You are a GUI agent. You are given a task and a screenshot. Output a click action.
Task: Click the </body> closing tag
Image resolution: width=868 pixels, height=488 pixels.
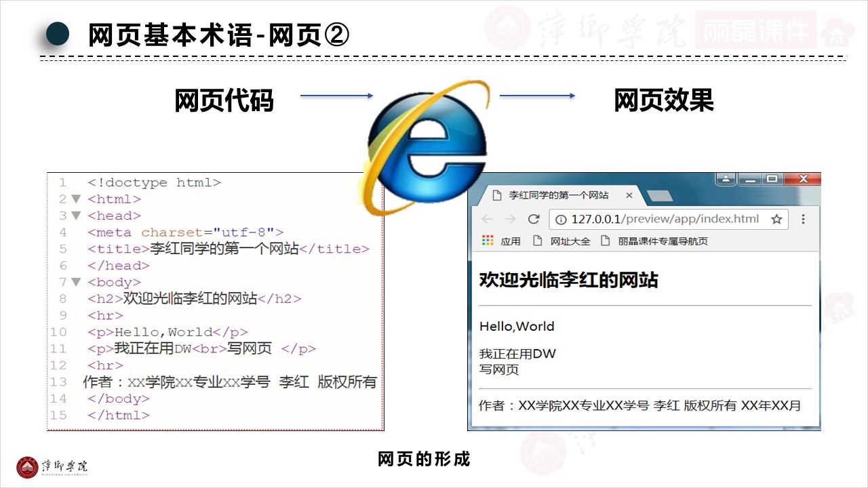119,399
